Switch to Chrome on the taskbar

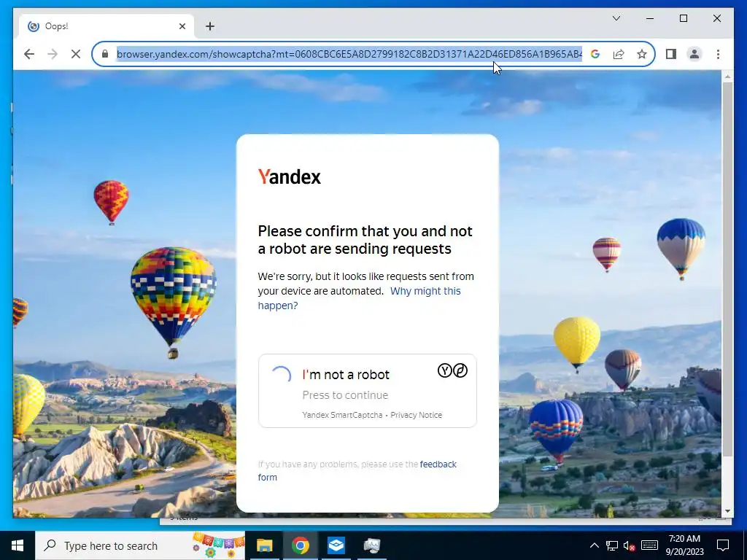pos(300,545)
